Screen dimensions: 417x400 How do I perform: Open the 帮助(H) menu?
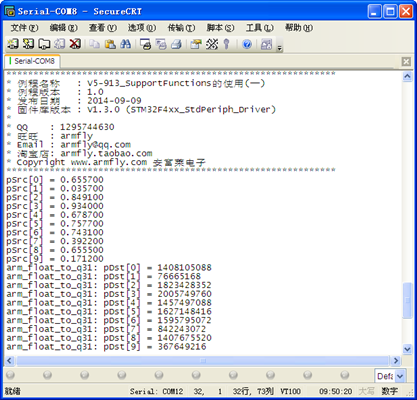point(299,28)
